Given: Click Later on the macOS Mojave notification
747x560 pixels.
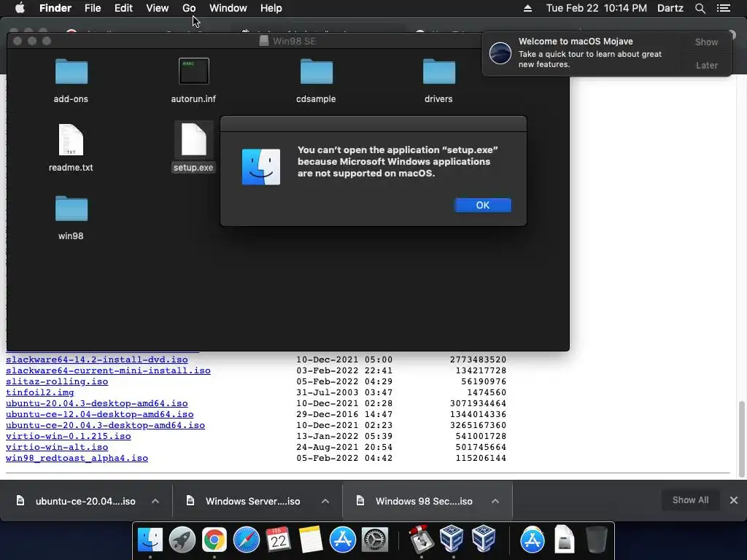Looking at the screenshot, I should [x=706, y=65].
